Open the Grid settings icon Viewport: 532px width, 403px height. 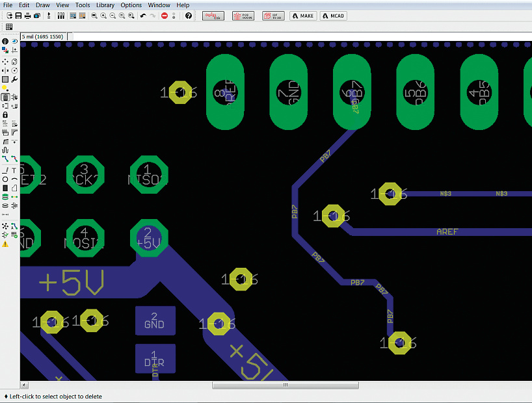(x=9, y=27)
